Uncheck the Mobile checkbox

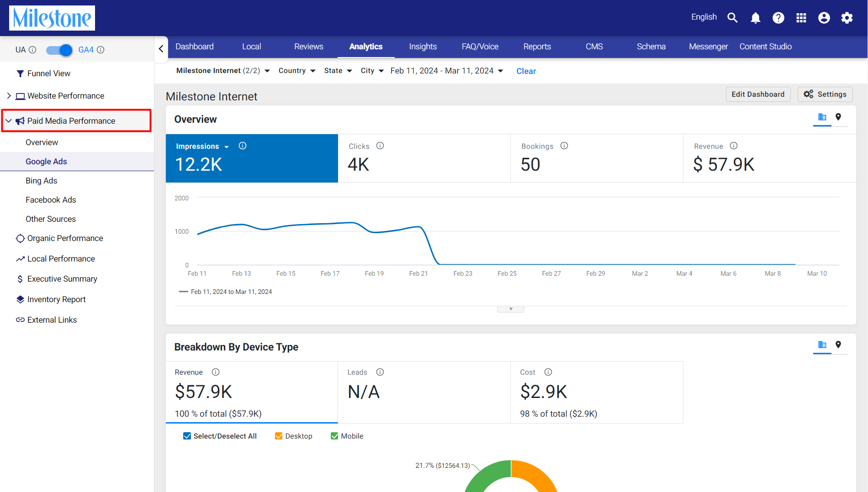click(334, 436)
